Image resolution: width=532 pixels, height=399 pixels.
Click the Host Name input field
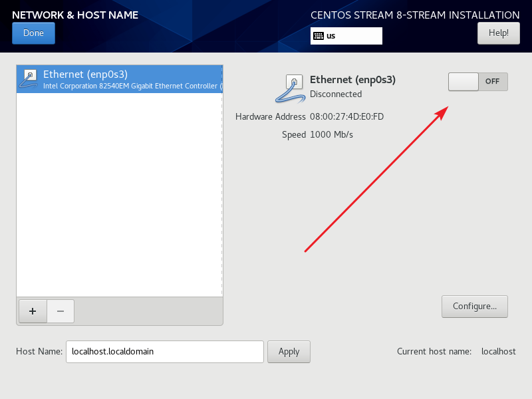[x=164, y=352]
